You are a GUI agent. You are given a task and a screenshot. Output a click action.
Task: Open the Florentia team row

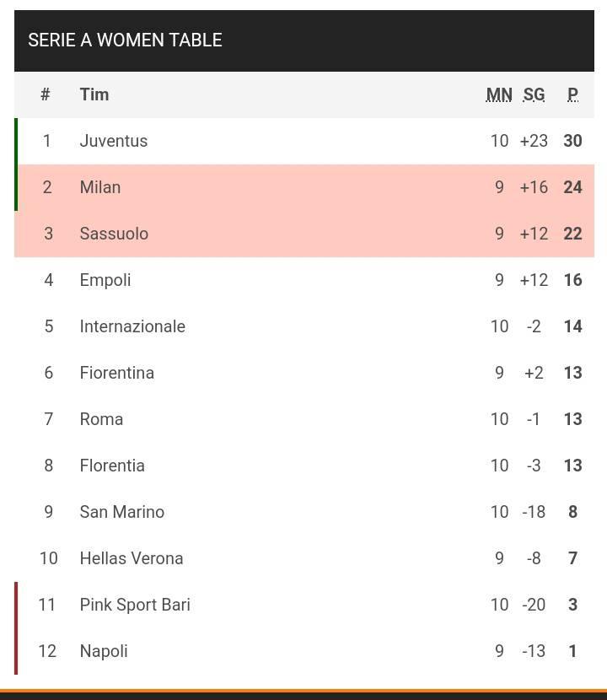coord(304,466)
